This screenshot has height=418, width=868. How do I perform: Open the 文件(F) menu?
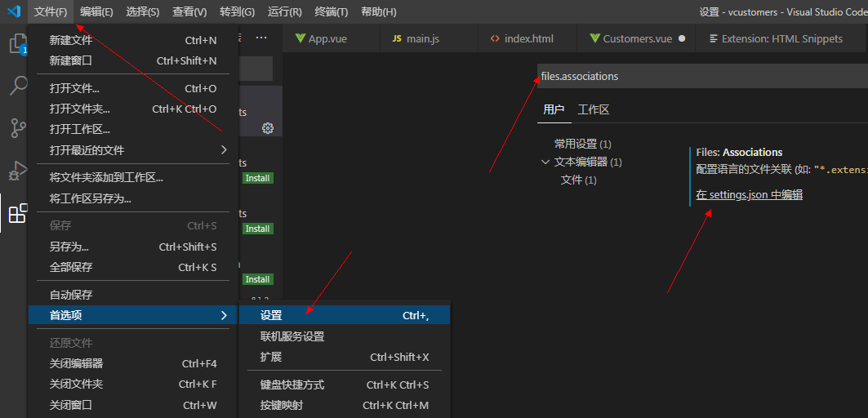point(51,11)
